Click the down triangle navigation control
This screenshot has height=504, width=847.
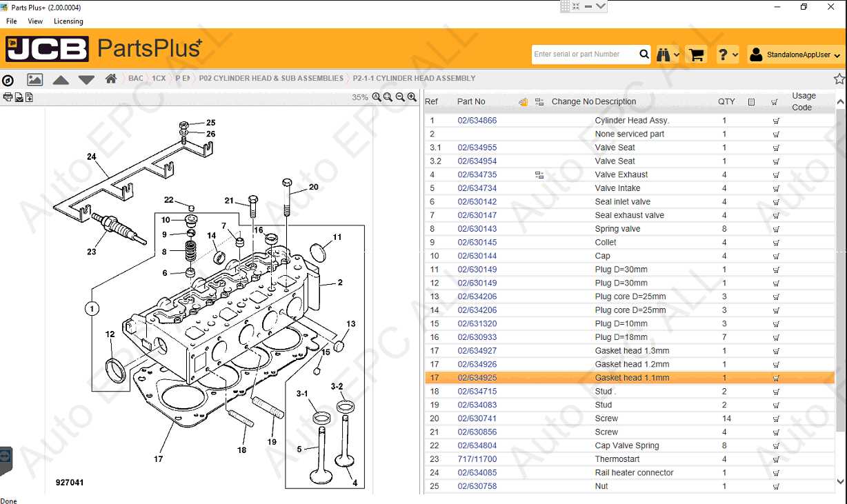tap(86, 79)
